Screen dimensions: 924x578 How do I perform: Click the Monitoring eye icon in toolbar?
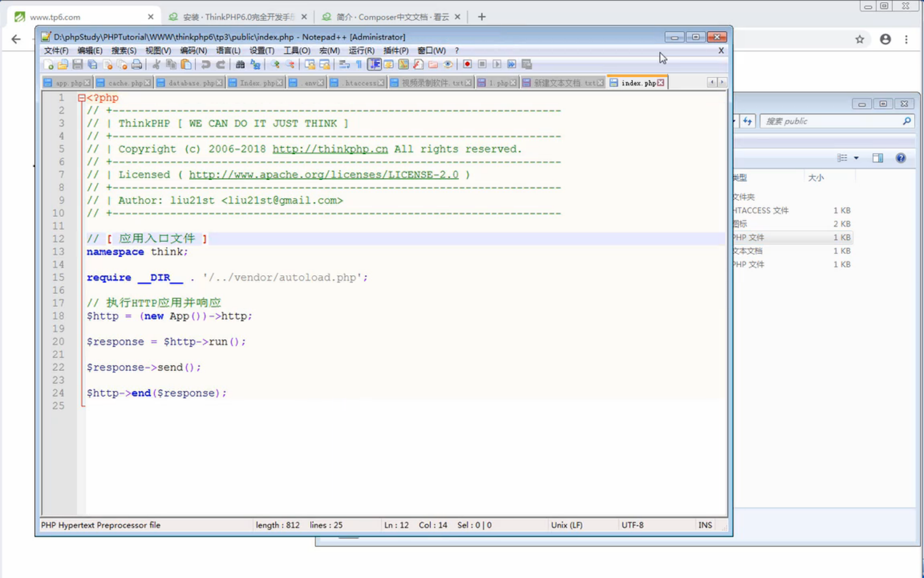(448, 64)
